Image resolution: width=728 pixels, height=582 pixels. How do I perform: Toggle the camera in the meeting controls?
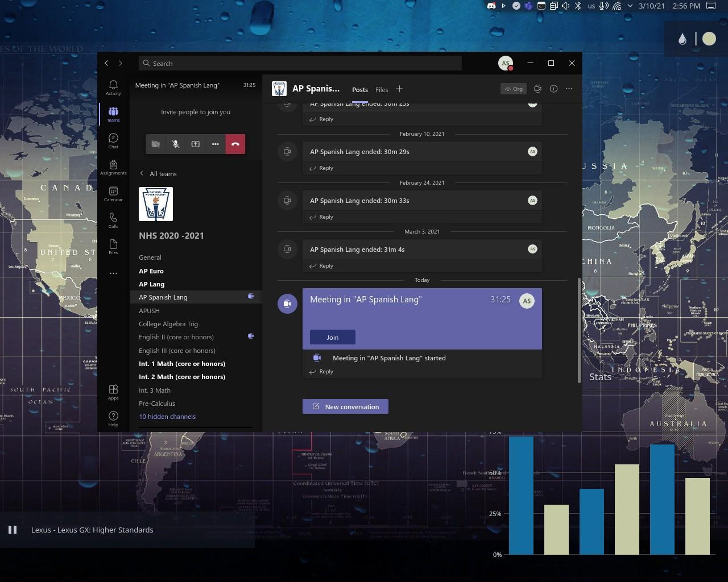click(x=156, y=144)
